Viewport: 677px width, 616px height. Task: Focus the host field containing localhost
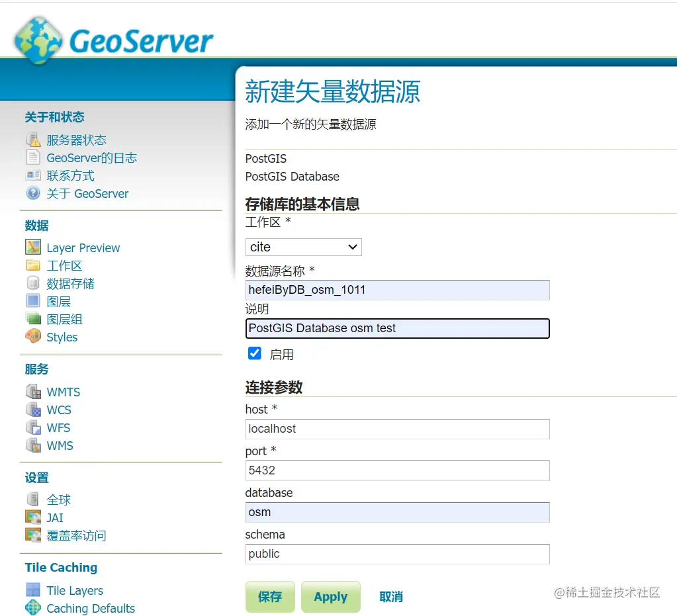click(397, 429)
